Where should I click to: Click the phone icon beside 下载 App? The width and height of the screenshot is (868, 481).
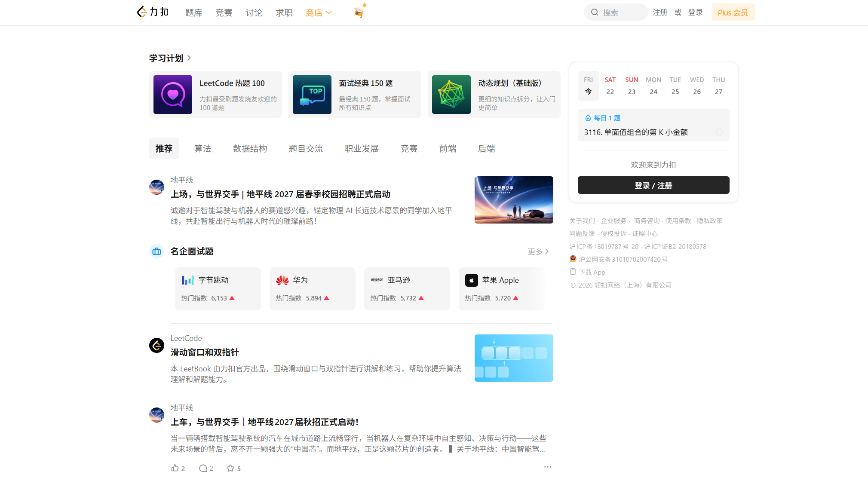point(573,272)
